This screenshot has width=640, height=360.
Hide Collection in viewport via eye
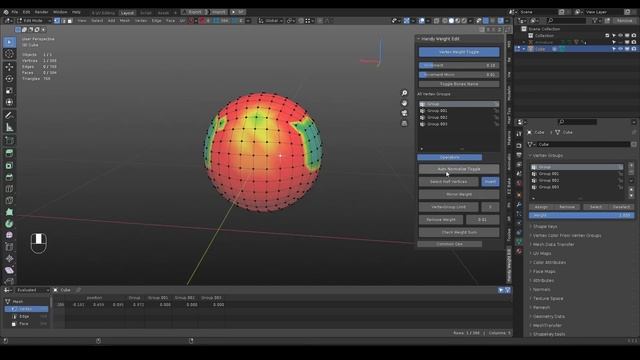tap(620, 36)
